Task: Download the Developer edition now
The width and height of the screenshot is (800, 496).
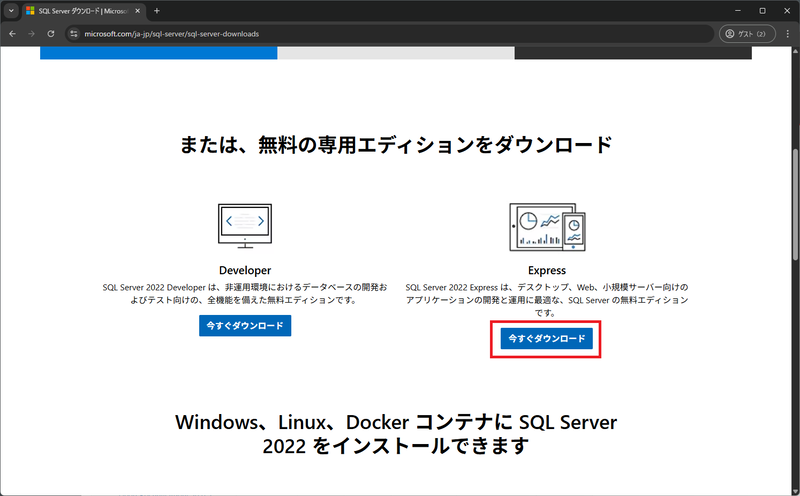Action: pos(245,326)
